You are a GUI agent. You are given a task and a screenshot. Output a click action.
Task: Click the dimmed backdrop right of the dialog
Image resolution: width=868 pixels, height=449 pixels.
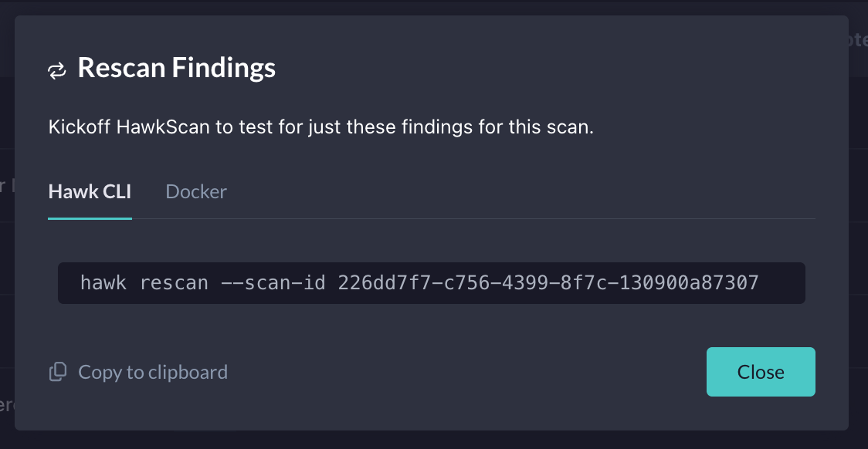pos(859,221)
